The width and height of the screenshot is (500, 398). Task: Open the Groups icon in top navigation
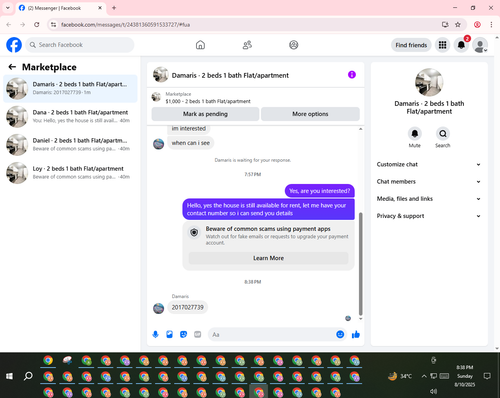(x=293, y=45)
